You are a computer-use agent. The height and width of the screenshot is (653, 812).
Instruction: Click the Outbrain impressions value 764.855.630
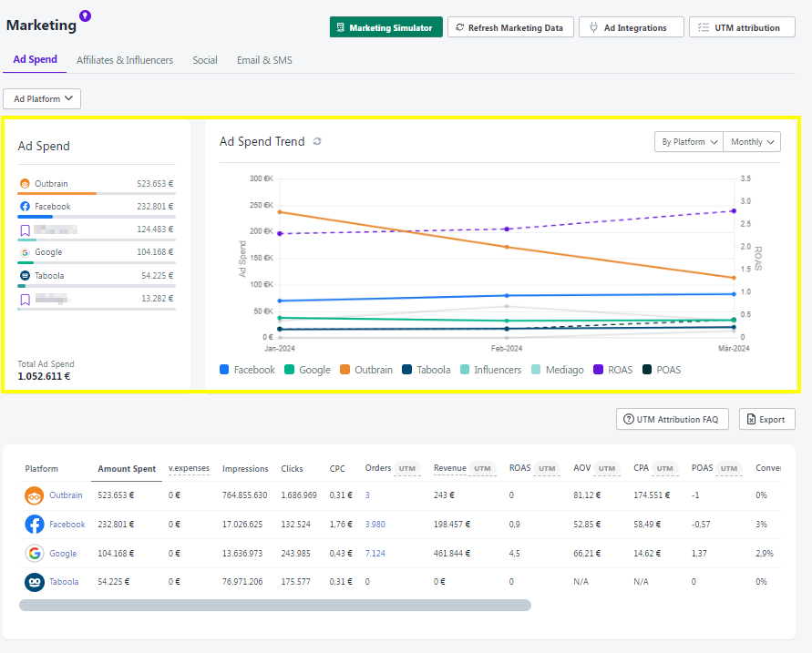coord(245,495)
